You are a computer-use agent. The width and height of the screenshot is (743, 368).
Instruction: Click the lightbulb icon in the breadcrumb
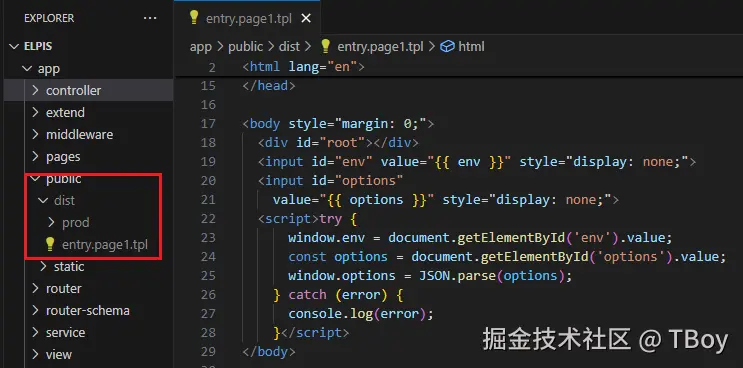click(x=326, y=46)
